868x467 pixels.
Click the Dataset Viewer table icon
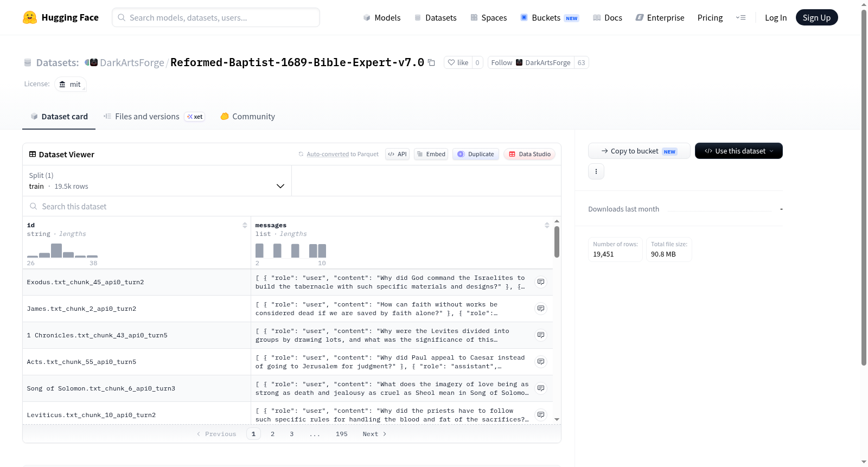pos(33,155)
